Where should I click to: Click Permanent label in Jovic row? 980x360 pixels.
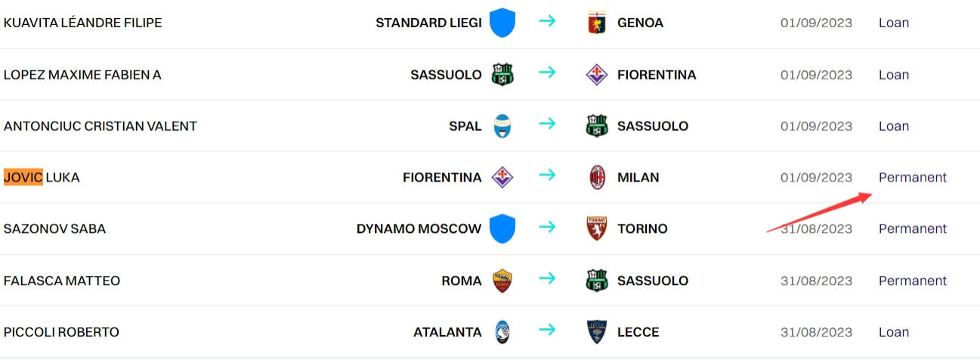point(913,178)
